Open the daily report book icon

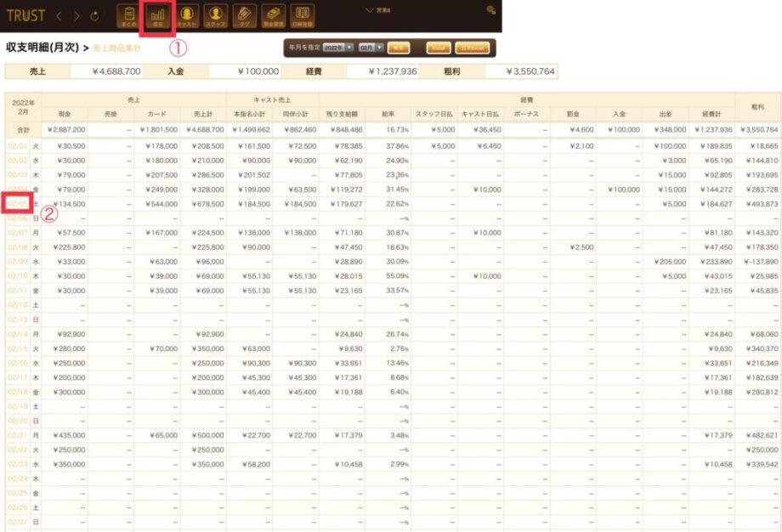pos(302,14)
